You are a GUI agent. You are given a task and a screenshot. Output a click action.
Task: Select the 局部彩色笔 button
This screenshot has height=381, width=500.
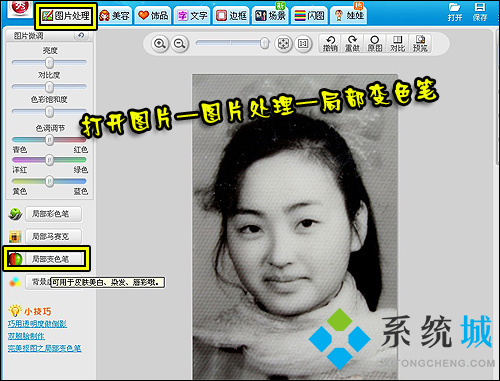(54, 214)
